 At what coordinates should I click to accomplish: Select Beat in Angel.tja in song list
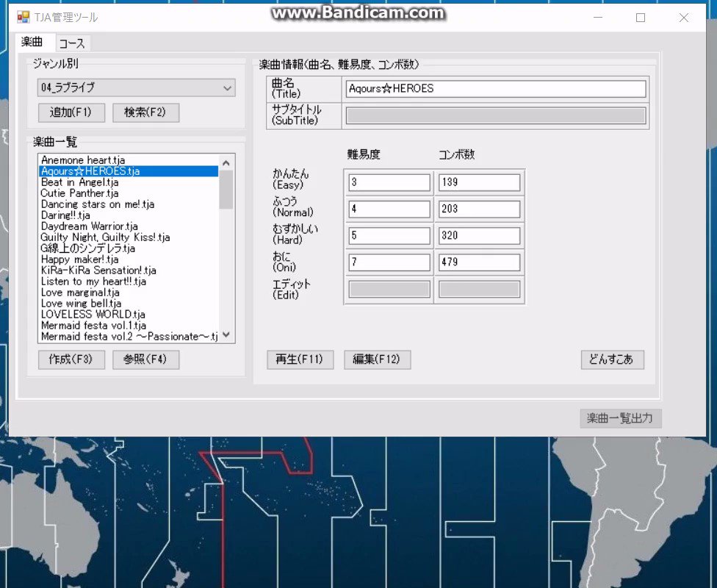(129, 182)
